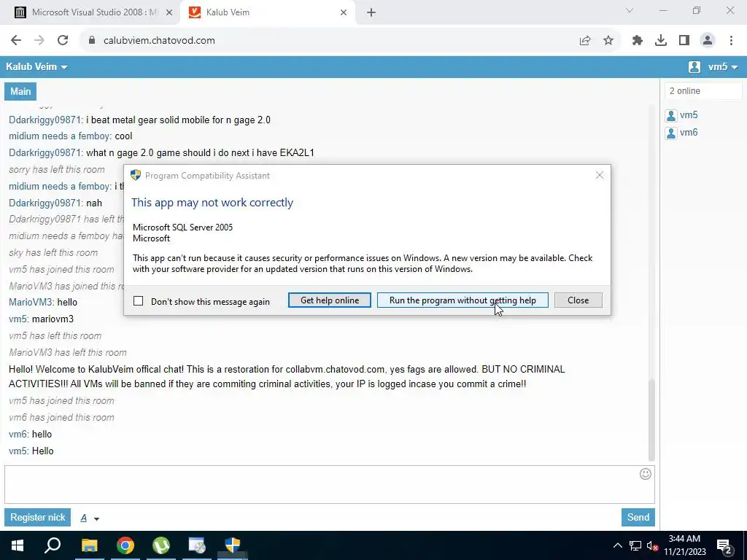Click the Close button in dialog
Screen dimensions: 747x560
(578, 300)
